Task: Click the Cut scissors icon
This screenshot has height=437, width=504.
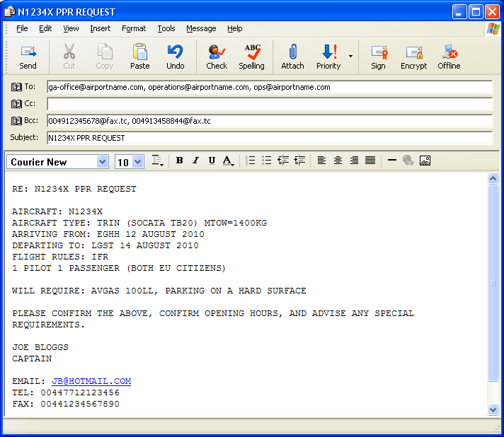Action: (x=69, y=52)
